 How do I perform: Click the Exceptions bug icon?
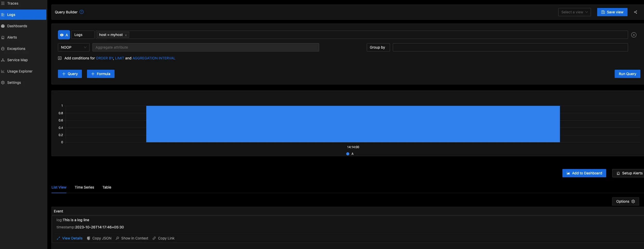coord(3,49)
